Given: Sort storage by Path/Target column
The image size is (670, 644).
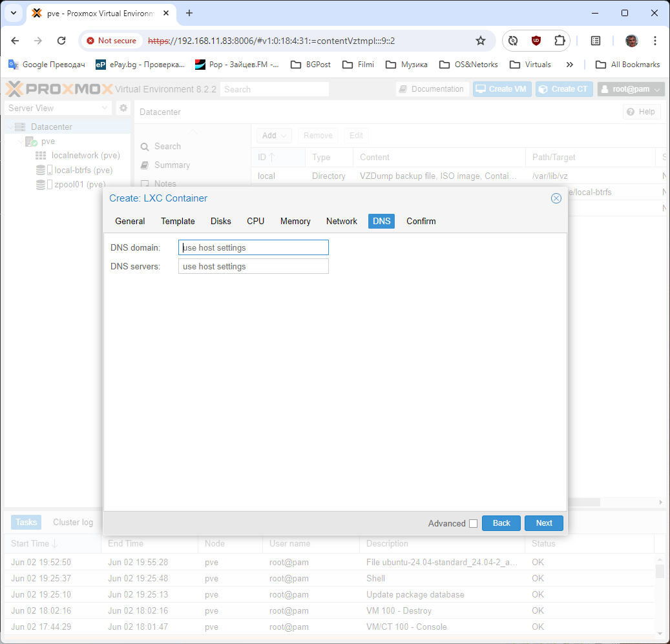Looking at the screenshot, I should (590, 157).
